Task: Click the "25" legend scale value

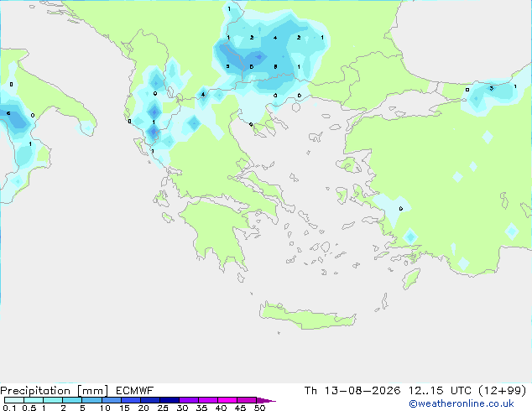Action: tap(163, 408)
